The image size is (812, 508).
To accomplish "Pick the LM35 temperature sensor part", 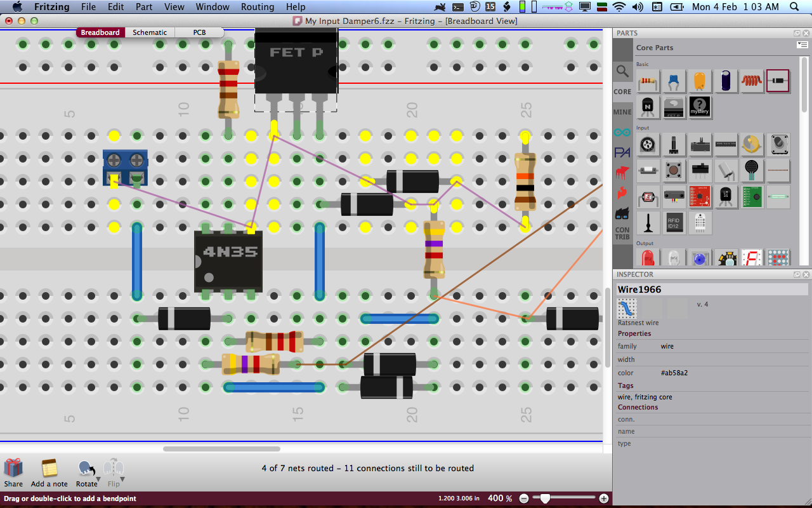I will [726, 196].
